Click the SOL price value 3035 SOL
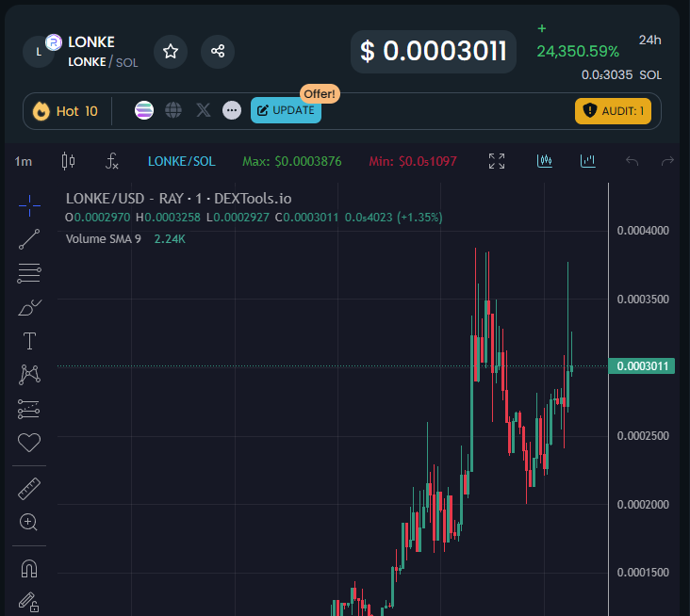The height and width of the screenshot is (616, 690). coord(621,74)
